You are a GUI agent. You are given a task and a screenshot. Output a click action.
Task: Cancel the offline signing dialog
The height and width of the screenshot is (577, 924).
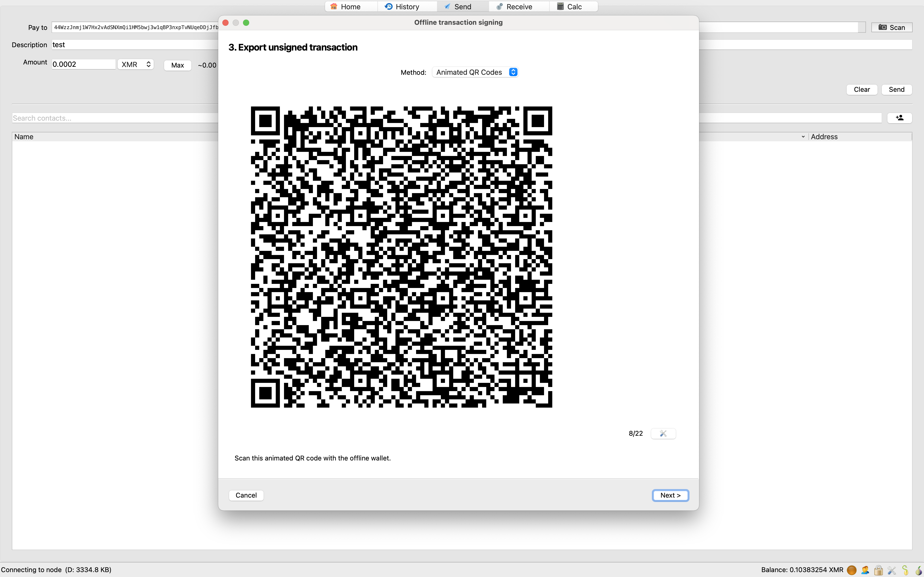246,495
